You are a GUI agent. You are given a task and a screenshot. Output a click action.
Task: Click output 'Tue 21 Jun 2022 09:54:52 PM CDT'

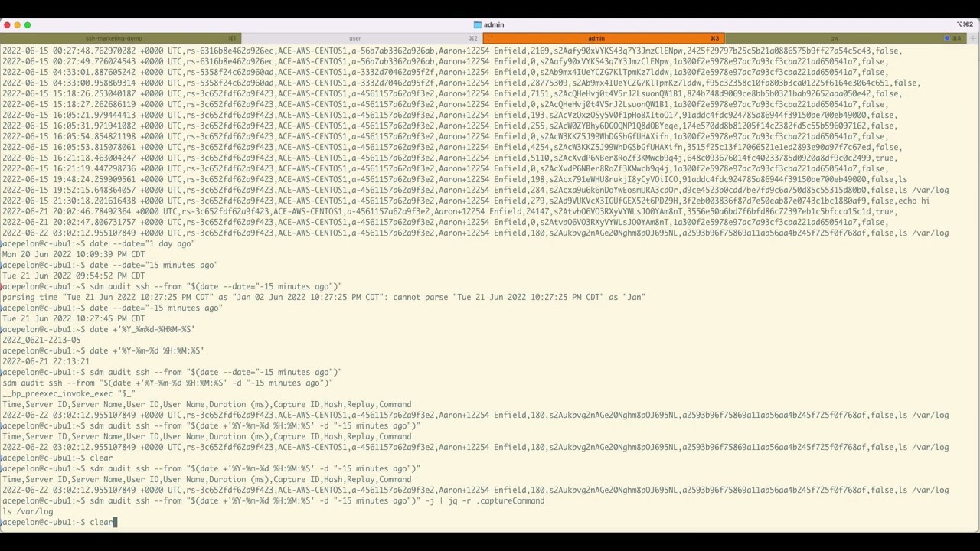coord(73,275)
